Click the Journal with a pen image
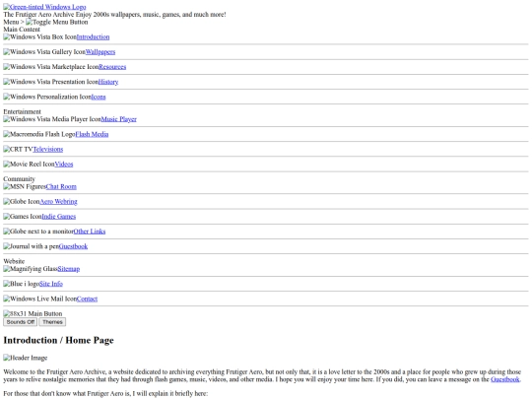Viewport: 532px width, 399px height. tap(31, 246)
